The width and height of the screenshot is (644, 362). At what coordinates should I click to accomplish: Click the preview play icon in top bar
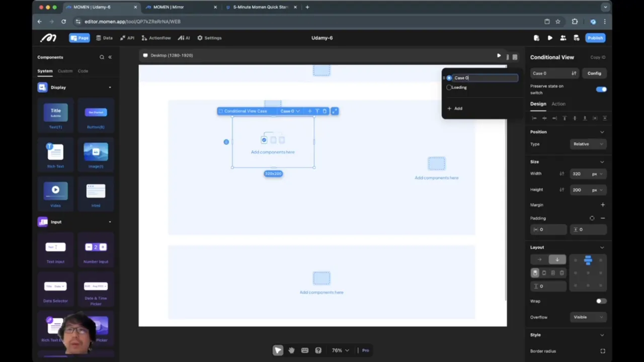[550, 38]
